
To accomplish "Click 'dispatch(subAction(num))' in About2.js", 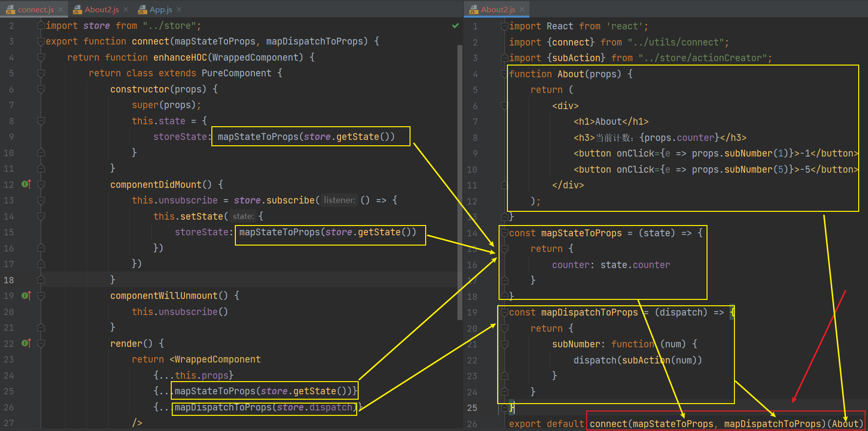I will (x=638, y=360).
